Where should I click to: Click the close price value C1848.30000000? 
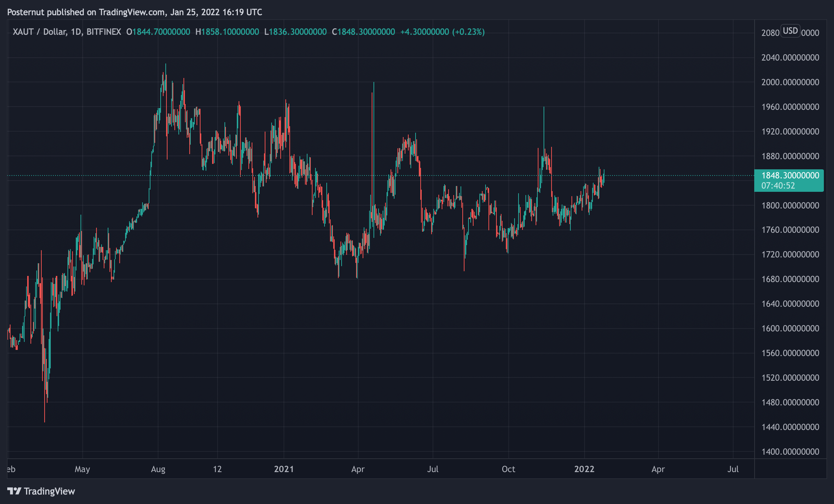(x=364, y=32)
